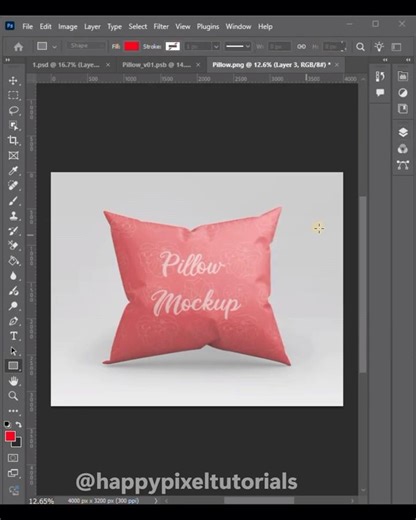This screenshot has width=416, height=520.
Task: Open the Comments panel icon
Action: coord(380,92)
